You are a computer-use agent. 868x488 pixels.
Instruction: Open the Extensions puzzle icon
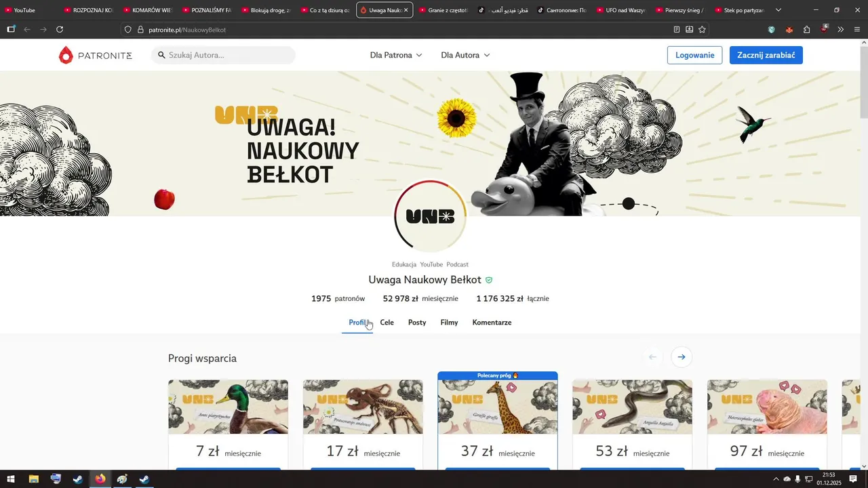[806, 30]
